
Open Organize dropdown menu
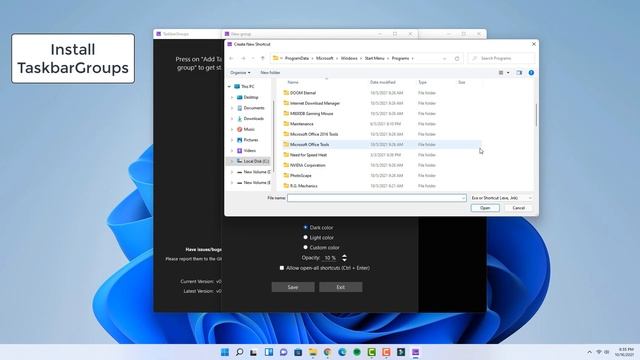[x=240, y=73]
